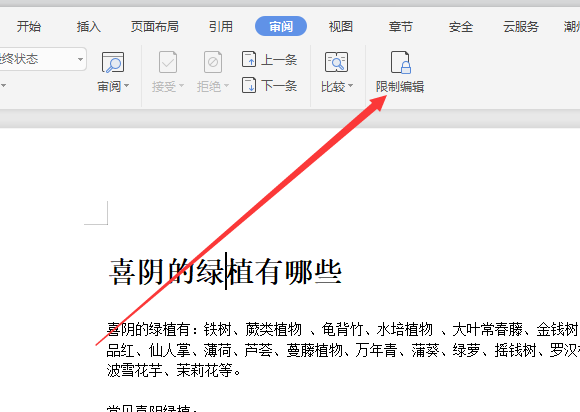Viewport: 580px width, 412px height.
Task: Open the 接受 dropdown arrow
Action: [181, 86]
